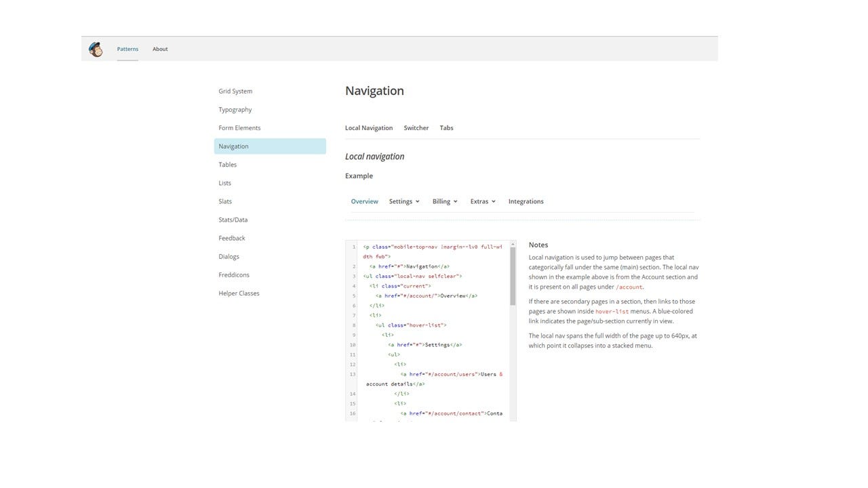Open the Grid System sidebar section
Viewport: 868px width, 488px height.
235,91
